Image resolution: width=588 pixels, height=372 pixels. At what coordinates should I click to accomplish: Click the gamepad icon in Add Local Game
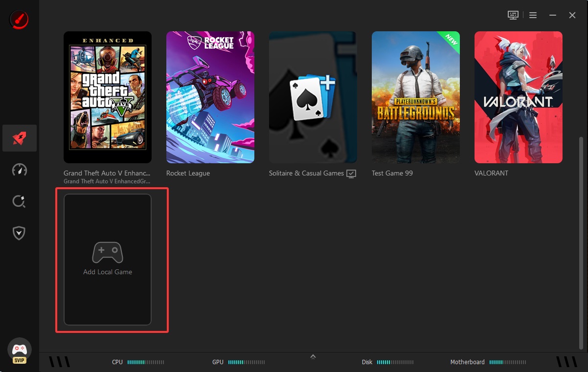click(108, 253)
